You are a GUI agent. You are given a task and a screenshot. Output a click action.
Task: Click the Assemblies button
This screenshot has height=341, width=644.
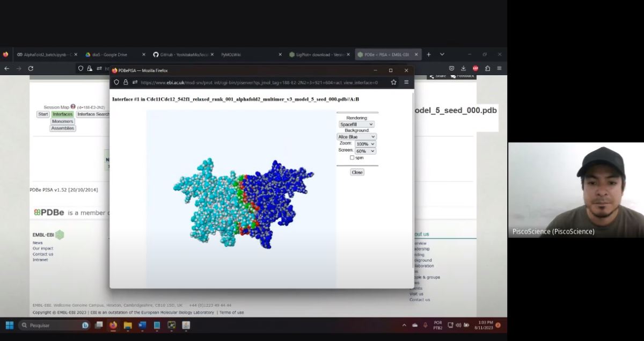(63, 128)
